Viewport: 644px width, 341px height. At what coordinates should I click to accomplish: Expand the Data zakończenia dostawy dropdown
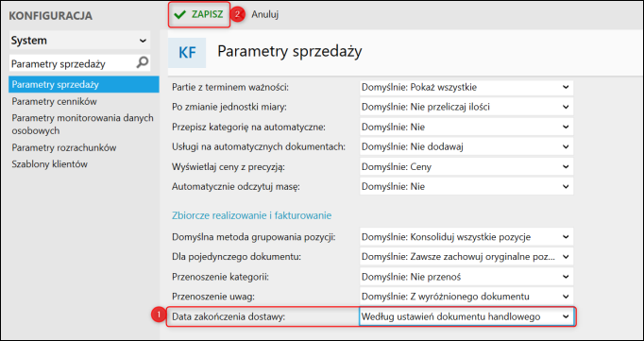tap(466, 316)
